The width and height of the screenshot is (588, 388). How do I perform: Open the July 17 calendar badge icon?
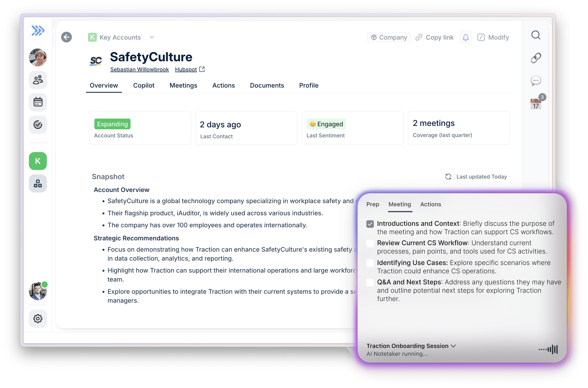pyautogui.click(x=536, y=104)
